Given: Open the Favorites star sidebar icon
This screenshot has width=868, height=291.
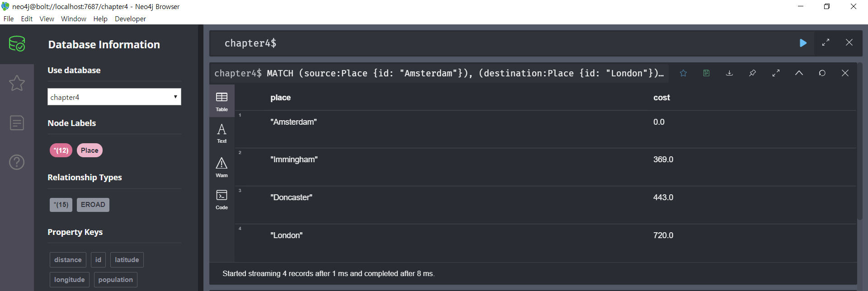Looking at the screenshot, I should click(17, 83).
